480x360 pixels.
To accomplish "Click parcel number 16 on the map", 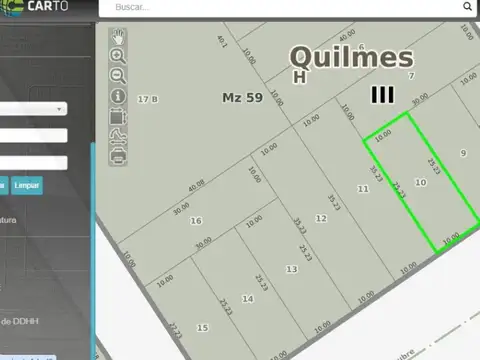I will pyautogui.click(x=196, y=221).
